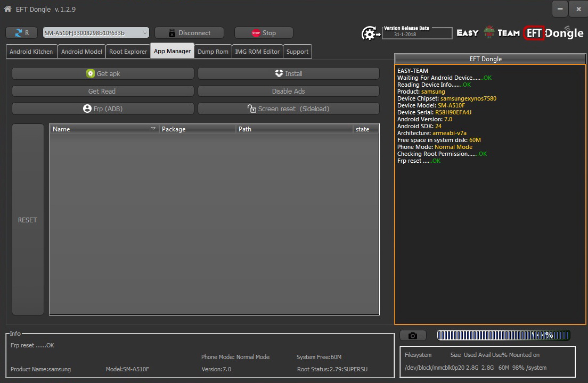
Task: Click the Path column header
Action: (295, 129)
